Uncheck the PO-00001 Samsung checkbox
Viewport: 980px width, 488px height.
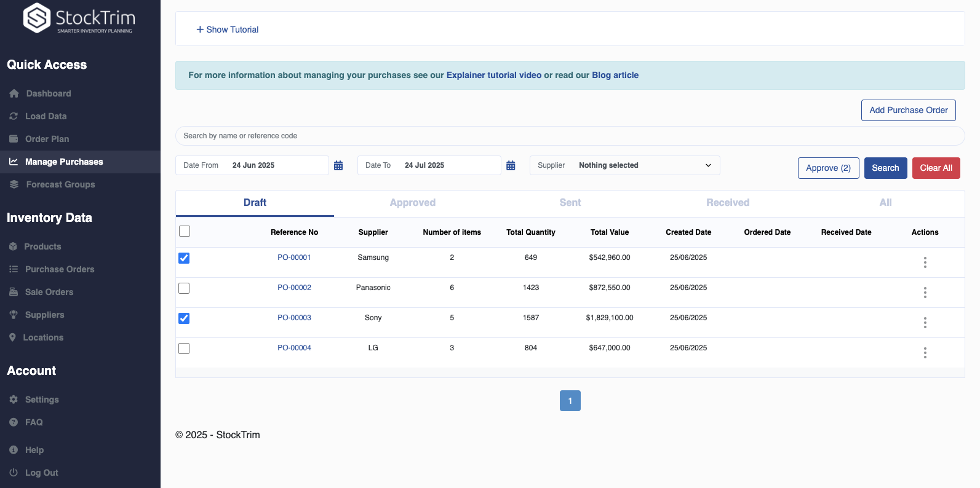184,258
